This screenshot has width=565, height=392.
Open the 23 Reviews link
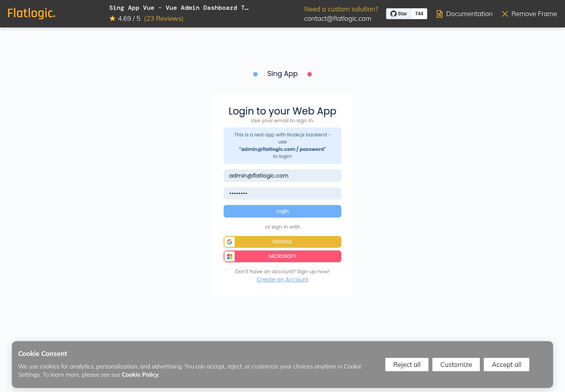(x=164, y=18)
